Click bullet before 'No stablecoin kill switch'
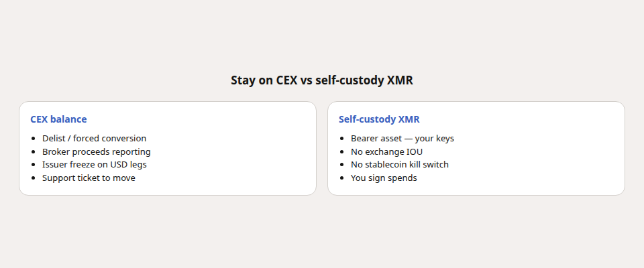This screenshot has width=644, height=268. [x=342, y=165]
